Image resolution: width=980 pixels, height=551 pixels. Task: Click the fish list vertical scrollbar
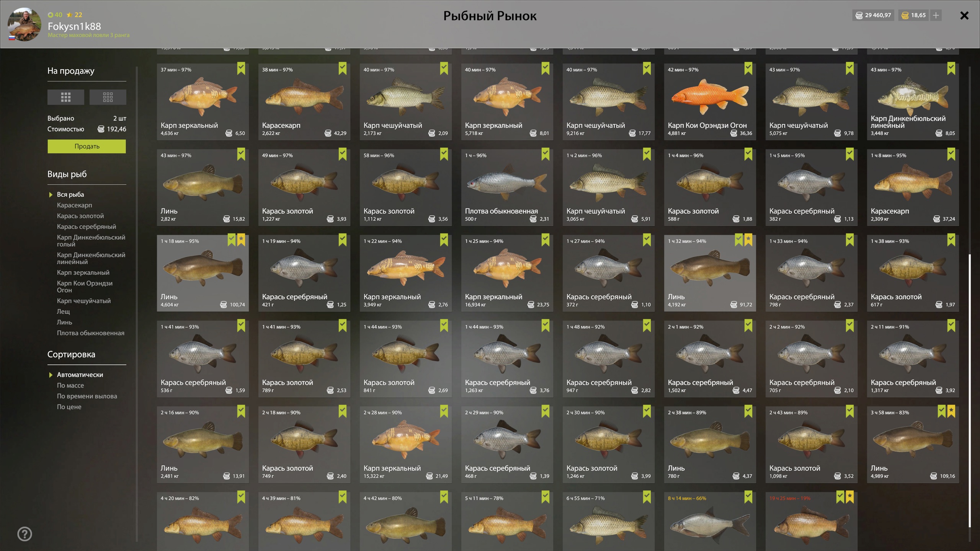[x=970, y=390]
